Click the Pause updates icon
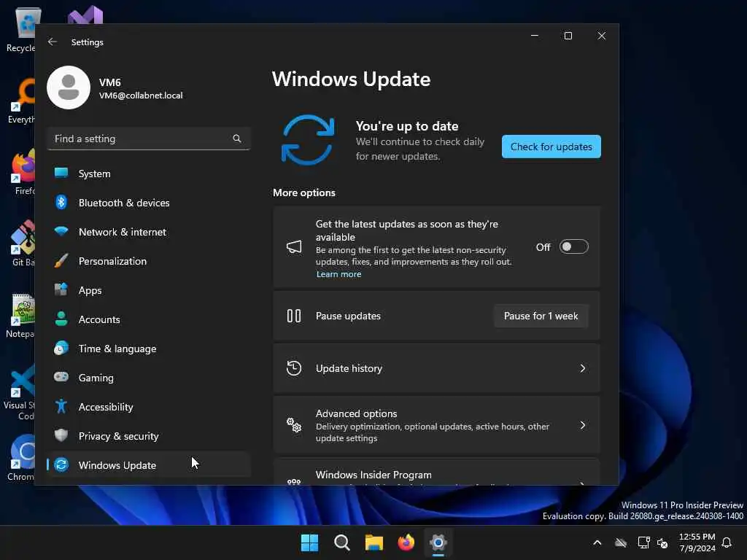The width and height of the screenshot is (747, 560). pyautogui.click(x=294, y=316)
